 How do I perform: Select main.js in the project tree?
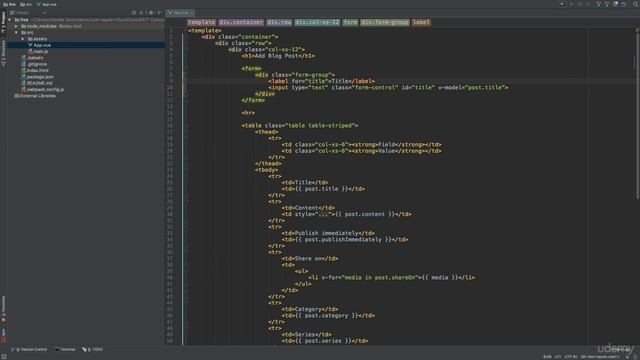(40, 51)
